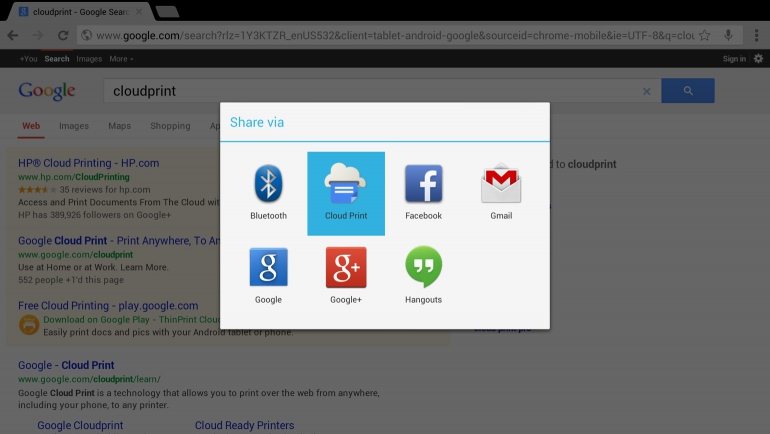
Task: Pick the Google app icon
Action: (268, 275)
